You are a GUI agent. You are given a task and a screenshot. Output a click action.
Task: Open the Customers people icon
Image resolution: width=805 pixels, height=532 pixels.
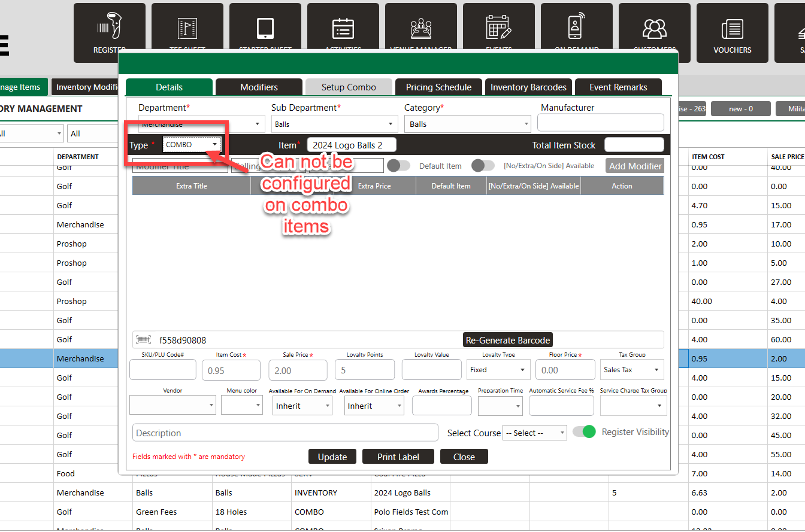click(x=655, y=28)
